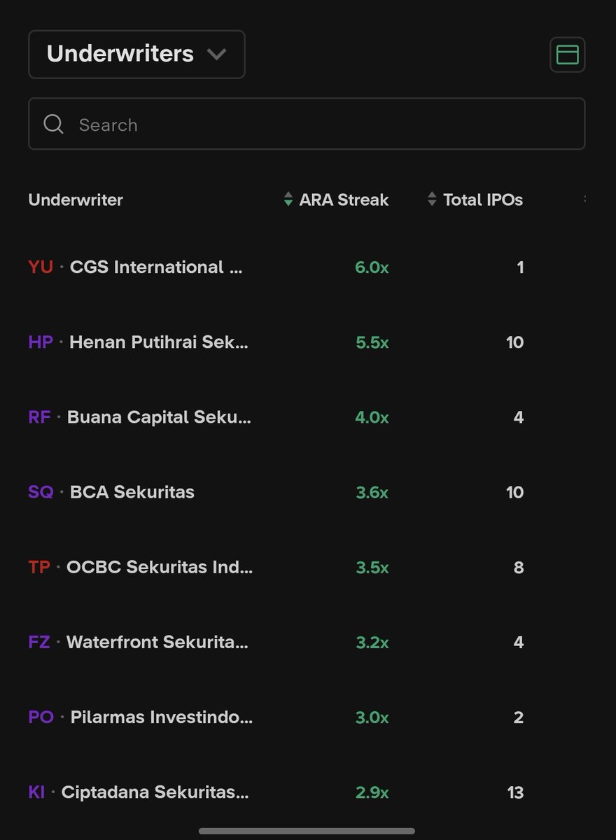Viewport: 616px width, 840px height.
Task: Click the purple SQ broker code
Action: (41, 491)
